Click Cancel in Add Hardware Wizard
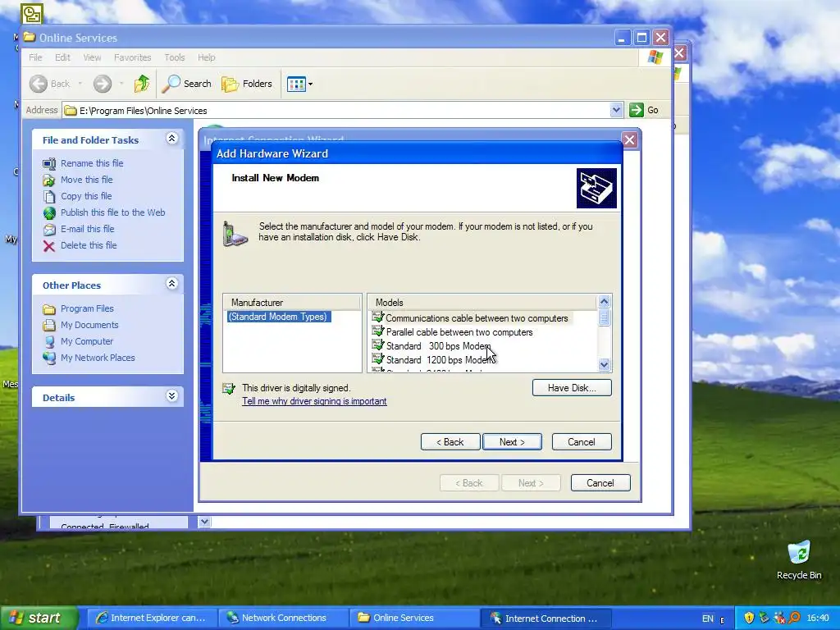840x630 pixels. [582, 442]
